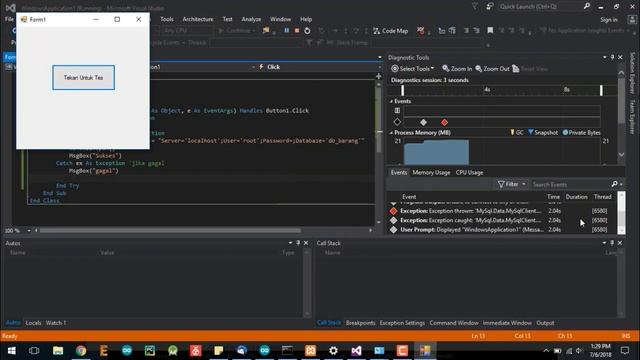Pin the Call Stack panel (auto hide)
Viewport: 640px width, 360px height.
(612, 243)
